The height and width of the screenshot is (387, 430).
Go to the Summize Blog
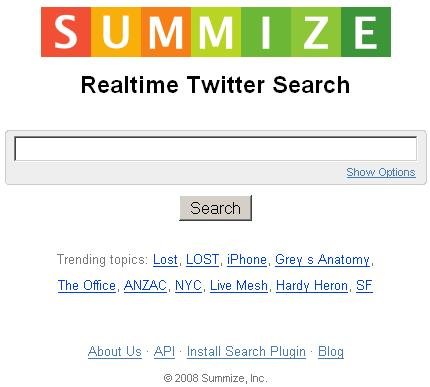[x=331, y=352]
